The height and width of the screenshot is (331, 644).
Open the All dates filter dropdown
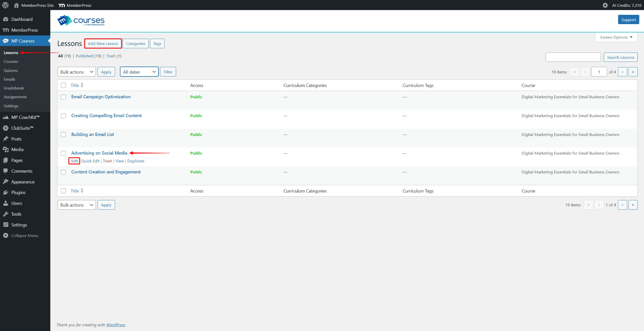pyautogui.click(x=139, y=72)
